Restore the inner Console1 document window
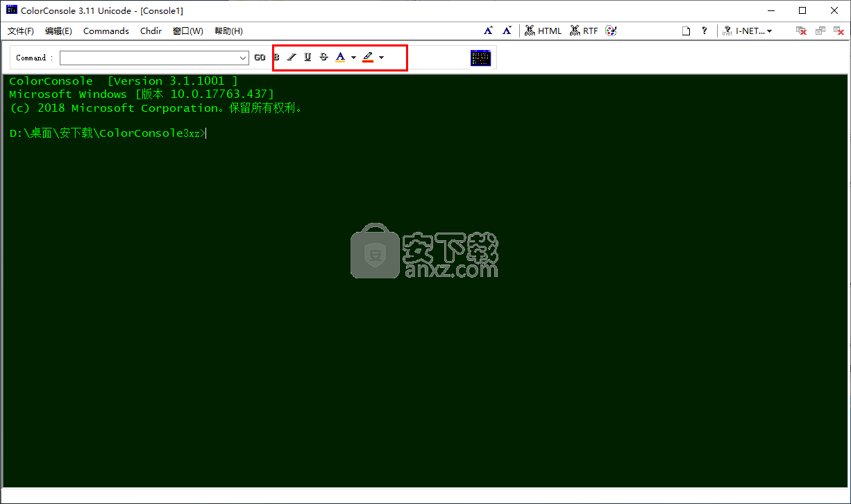Image resolution: width=851 pixels, height=504 pixels. click(820, 31)
